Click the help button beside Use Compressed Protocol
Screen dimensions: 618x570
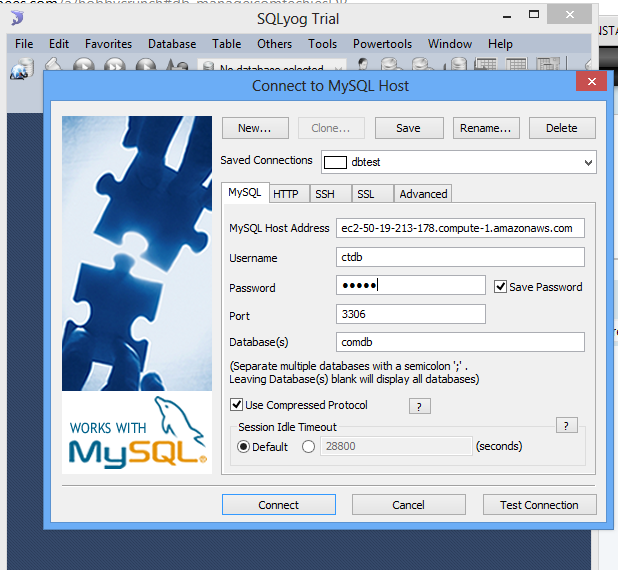coord(420,406)
